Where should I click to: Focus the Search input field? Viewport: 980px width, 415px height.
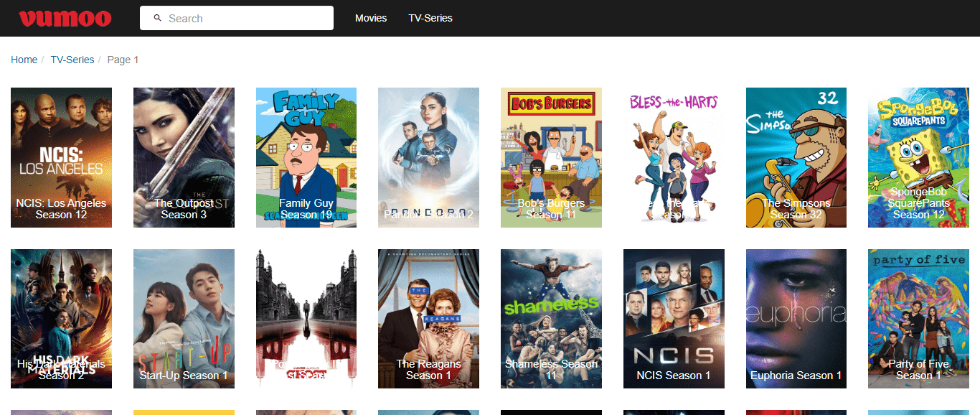(x=237, y=18)
